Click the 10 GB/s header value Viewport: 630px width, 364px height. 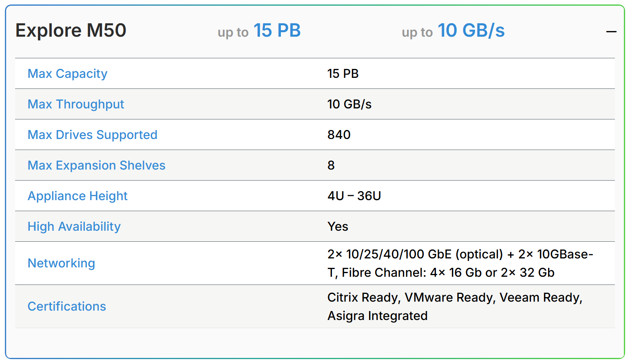click(471, 31)
